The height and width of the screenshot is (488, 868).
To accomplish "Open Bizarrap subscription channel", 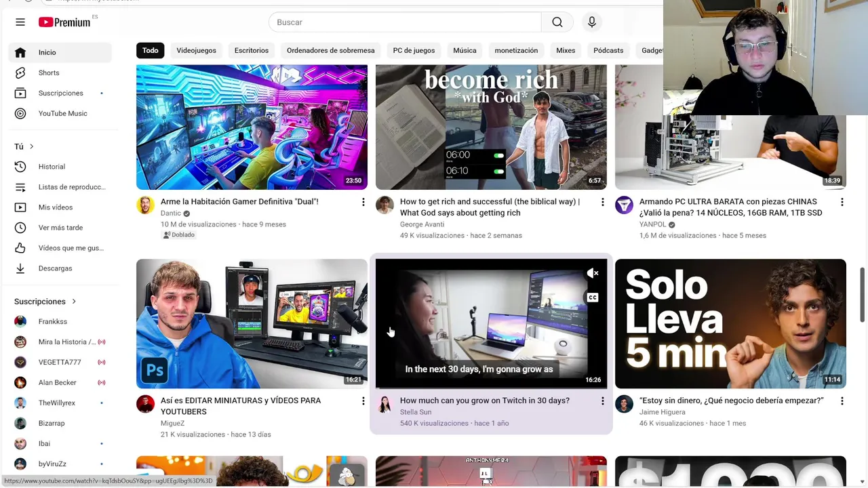I will [x=60, y=423].
